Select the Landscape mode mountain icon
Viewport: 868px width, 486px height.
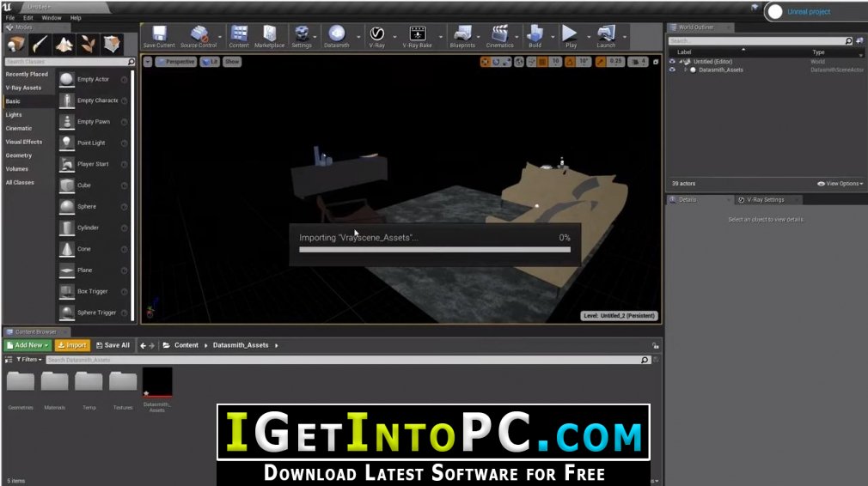click(64, 45)
